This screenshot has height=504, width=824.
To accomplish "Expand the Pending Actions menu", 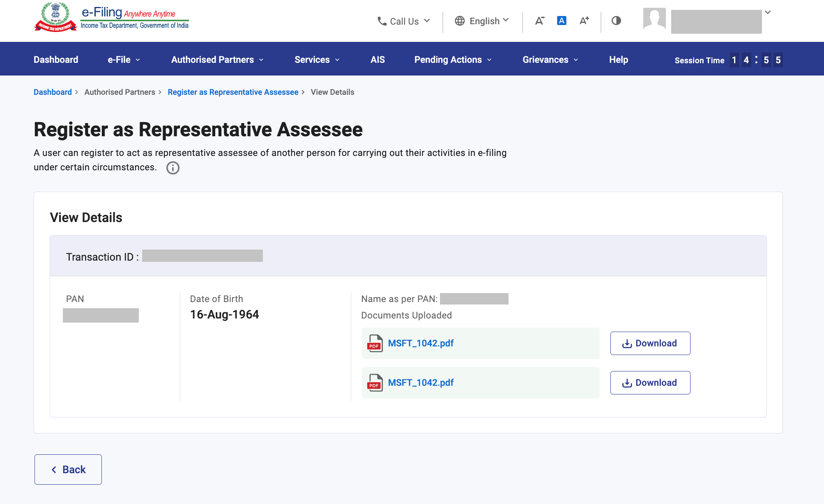I will pos(453,60).
